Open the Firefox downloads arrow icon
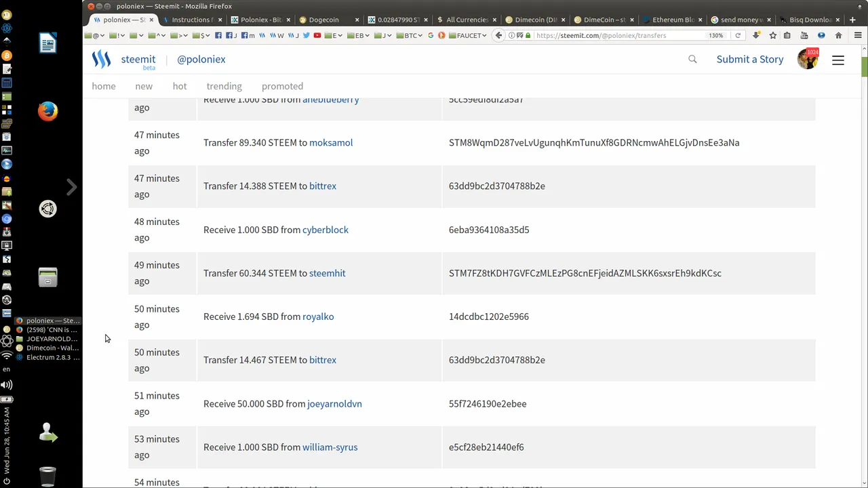This screenshot has height=488, width=868. point(756,35)
